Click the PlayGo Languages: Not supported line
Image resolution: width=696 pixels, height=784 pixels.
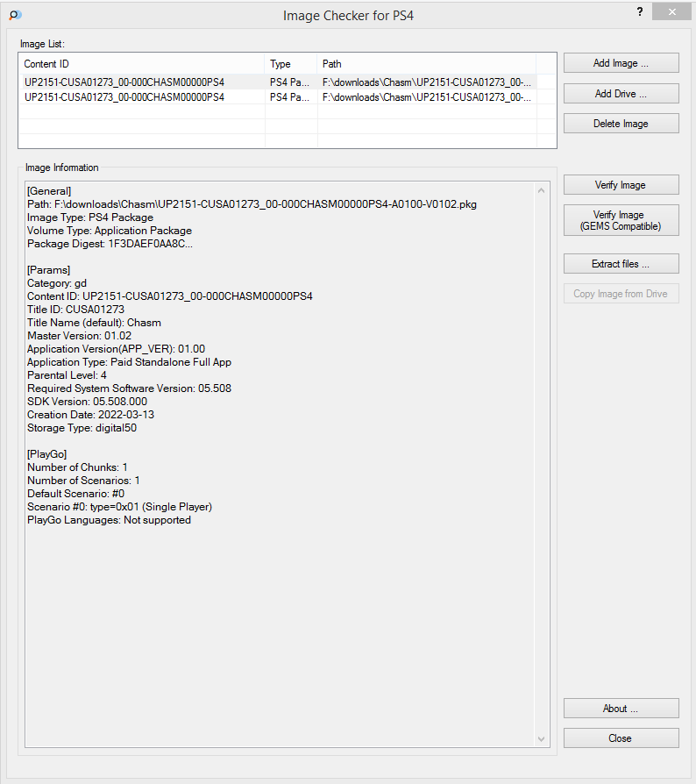point(109,520)
